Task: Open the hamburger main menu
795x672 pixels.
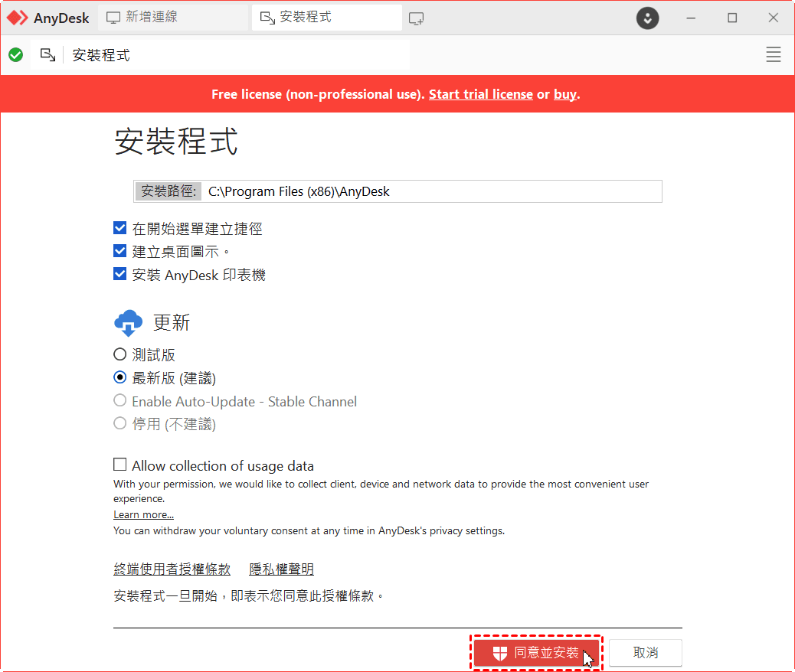Action: (774, 55)
